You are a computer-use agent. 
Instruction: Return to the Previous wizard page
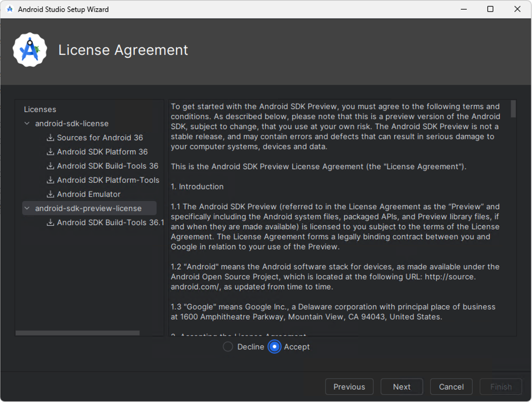tap(349, 387)
